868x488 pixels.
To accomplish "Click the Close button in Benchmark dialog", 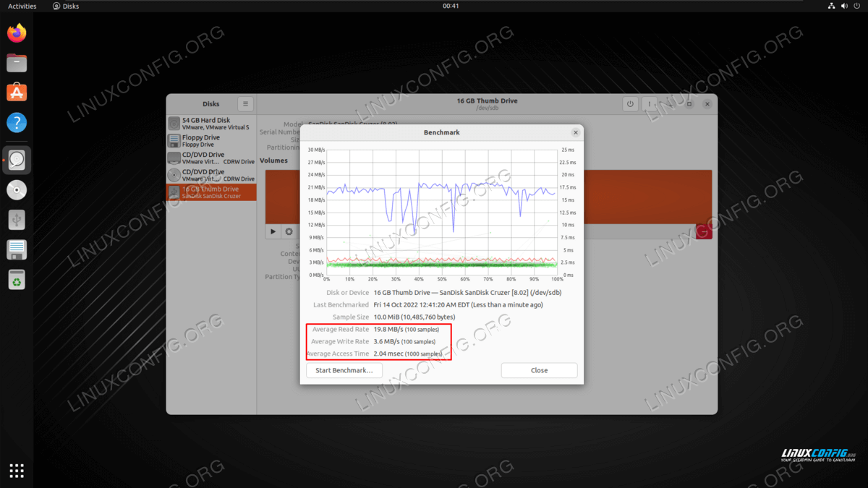I will pyautogui.click(x=539, y=370).
